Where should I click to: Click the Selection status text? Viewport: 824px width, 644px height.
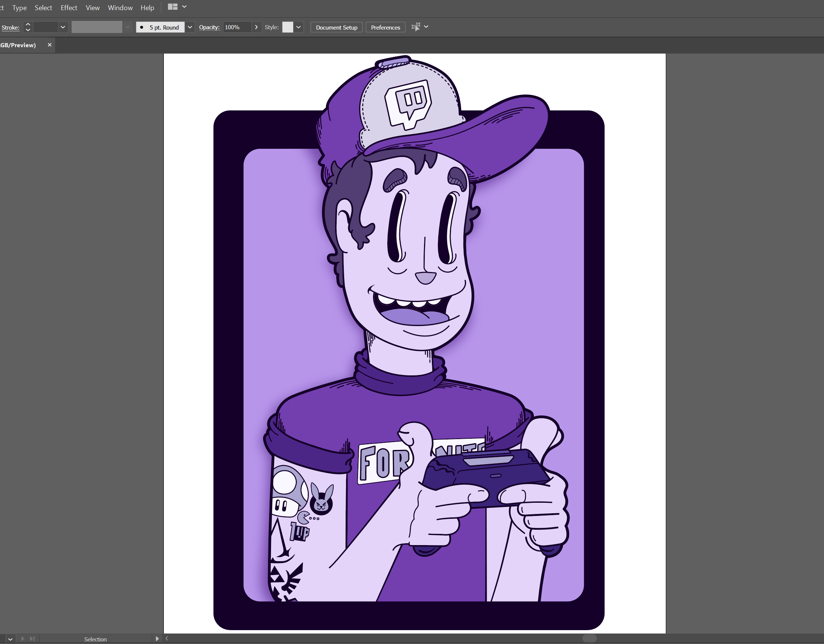click(96, 639)
